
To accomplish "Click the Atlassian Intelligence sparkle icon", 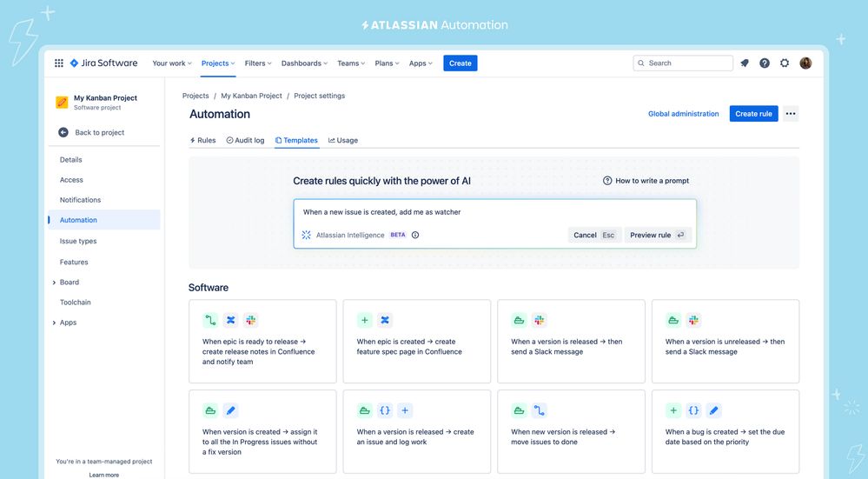I will pos(306,235).
